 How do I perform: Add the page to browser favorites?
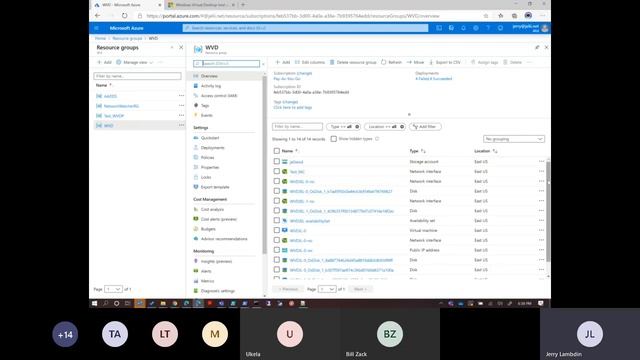pyautogui.click(x=486, y=16)
